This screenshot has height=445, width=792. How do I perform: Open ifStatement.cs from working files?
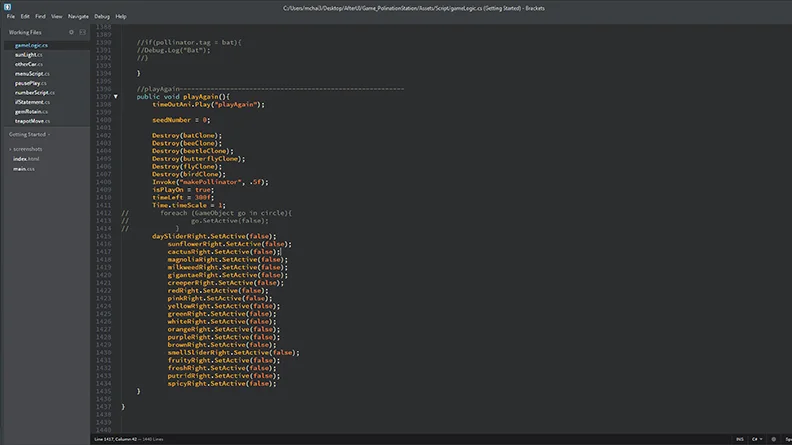click(32, 102)
